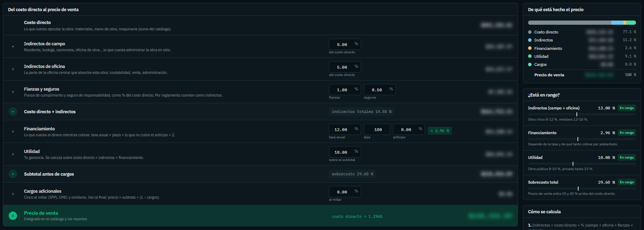Screen dimensions: 644x230
Task: Edit the Cargos adicionales al millar field
Action: [345, 192]
